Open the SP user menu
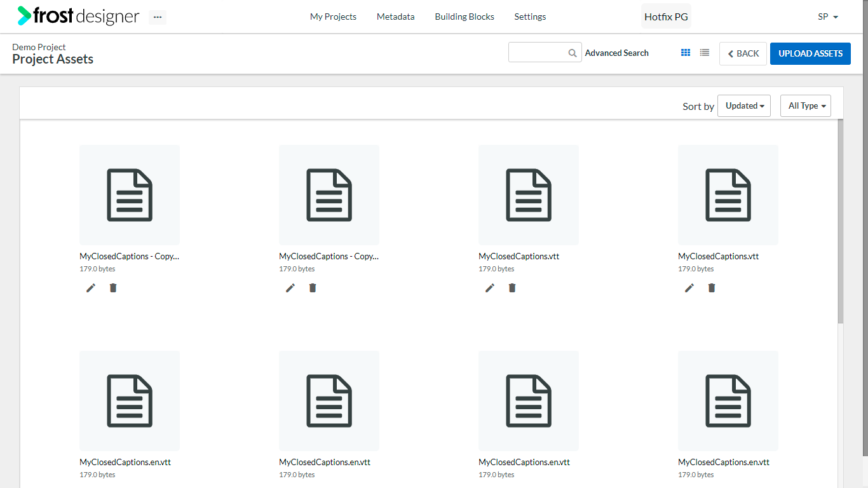This screenshot has height=488, width=868. [828, 17]
